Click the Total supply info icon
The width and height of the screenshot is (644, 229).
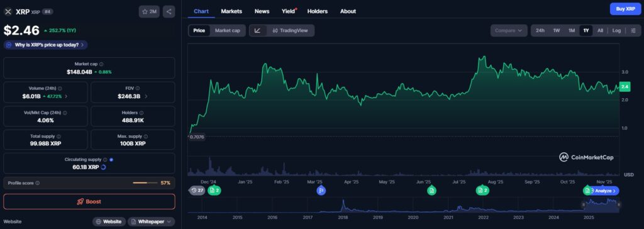click(58, 137)
